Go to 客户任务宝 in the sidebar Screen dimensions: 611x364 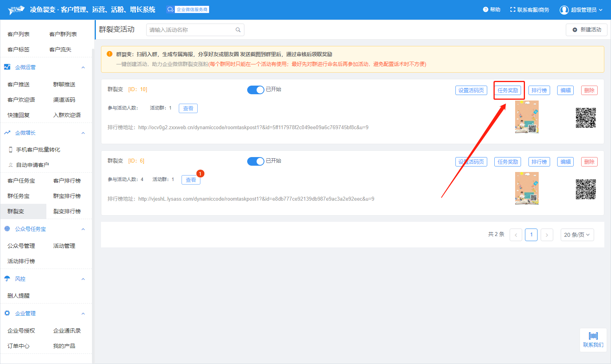[x=21, y=181]
